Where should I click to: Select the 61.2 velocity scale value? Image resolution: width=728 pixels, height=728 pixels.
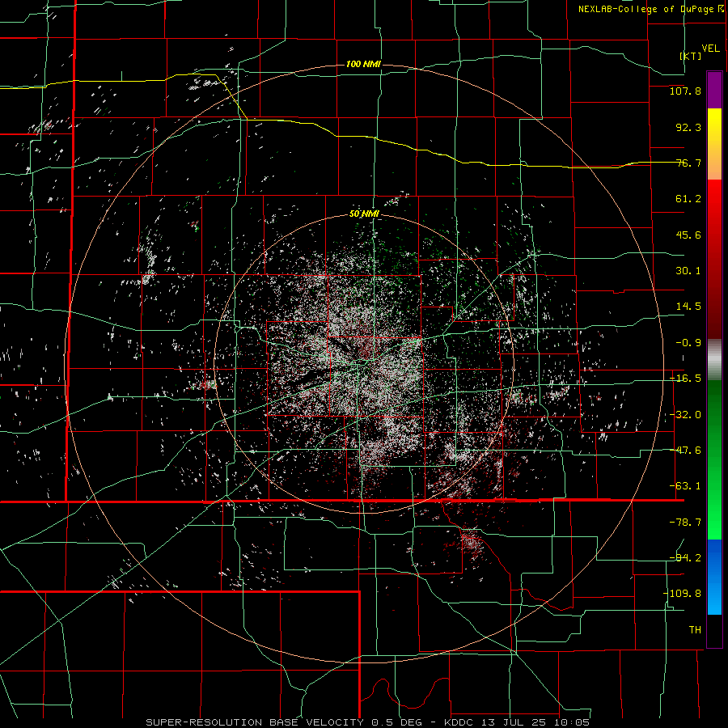[688, 199]
